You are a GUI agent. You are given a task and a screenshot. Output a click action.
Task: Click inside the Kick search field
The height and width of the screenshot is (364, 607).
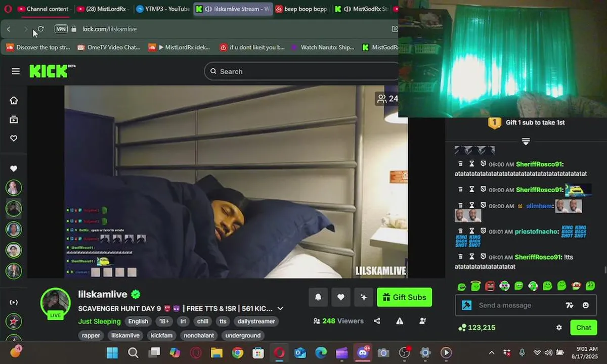(301, 71)
